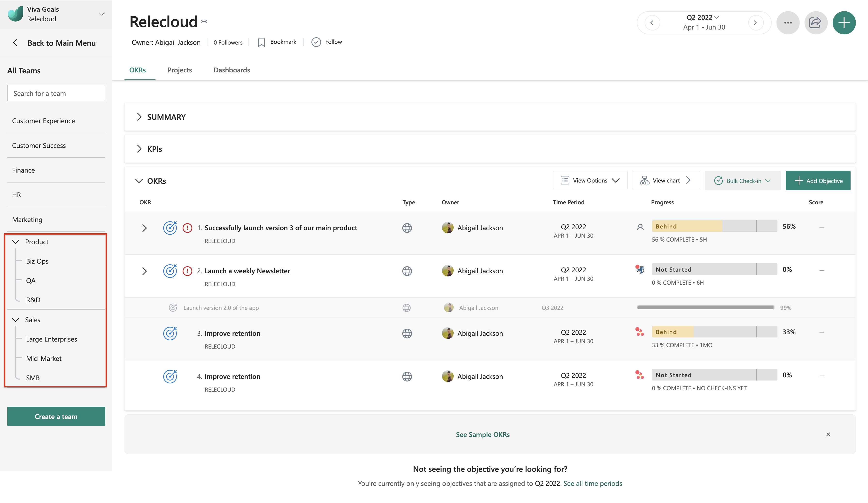This screenshot has width=868, height=503.
Task: Click the objective target icon for version 3 launch
Action: click(x=170, y=228)
